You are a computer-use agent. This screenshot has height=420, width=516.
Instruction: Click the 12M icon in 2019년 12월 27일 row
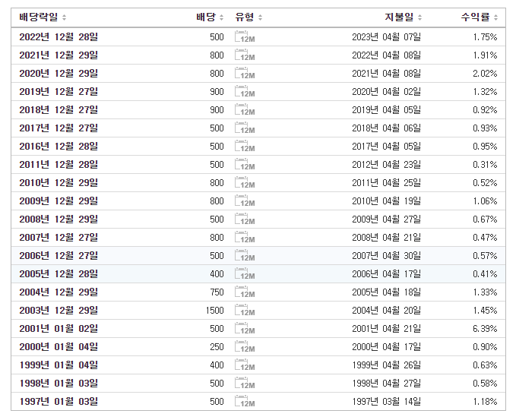coord(245,91)
